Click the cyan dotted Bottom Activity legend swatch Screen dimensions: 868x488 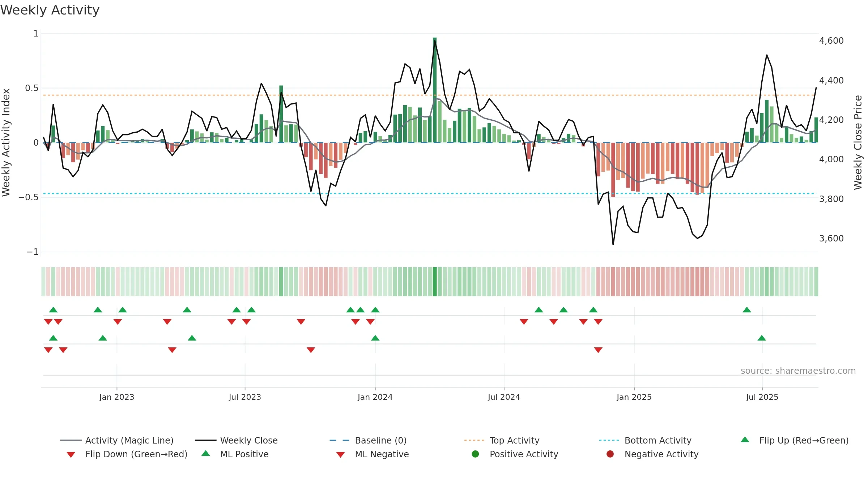[x=609, y=440]
